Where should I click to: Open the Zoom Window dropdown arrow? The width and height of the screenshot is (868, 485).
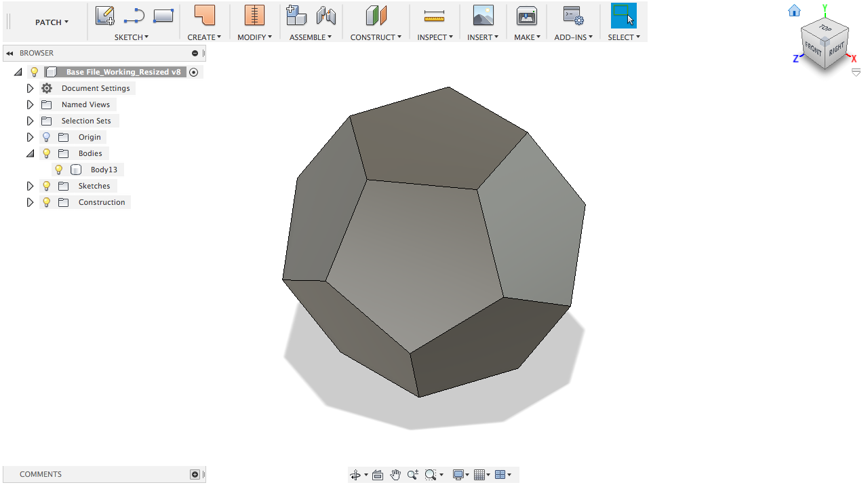pyautogui.click(x=441, y=476)
